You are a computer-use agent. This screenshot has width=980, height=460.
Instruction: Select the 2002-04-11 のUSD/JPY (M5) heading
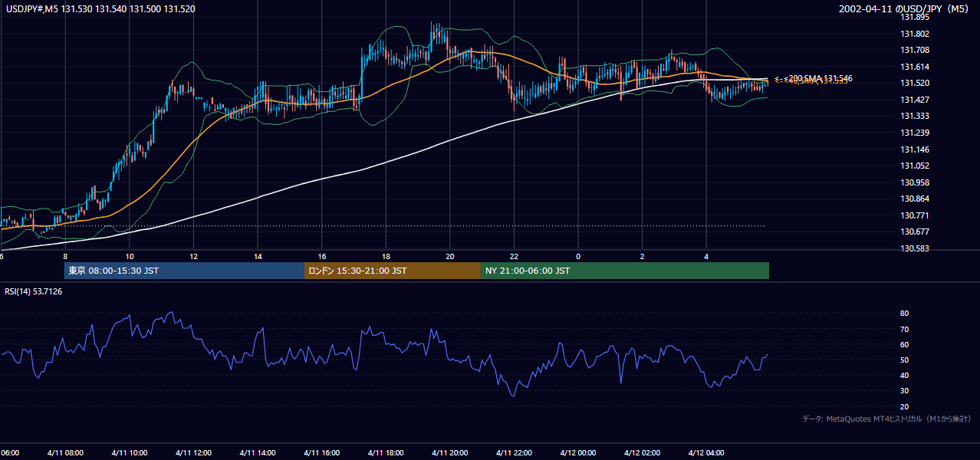tap(905, 9)
